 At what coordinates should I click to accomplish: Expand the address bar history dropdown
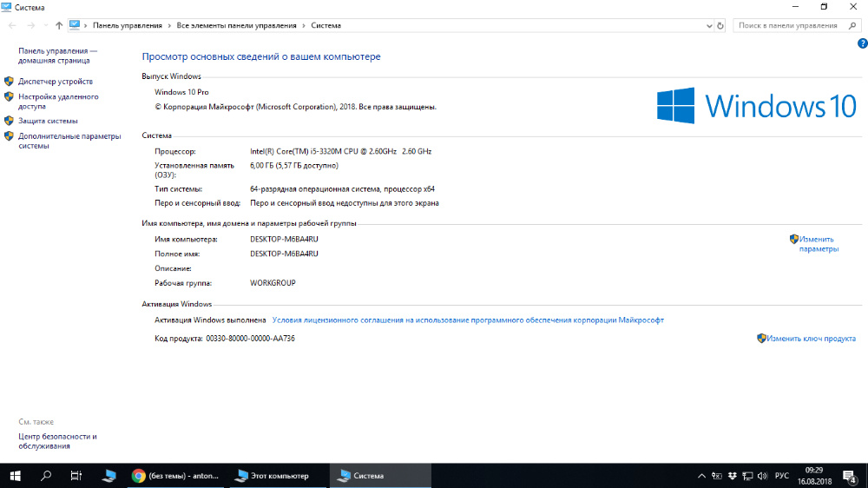click(707, 26)
